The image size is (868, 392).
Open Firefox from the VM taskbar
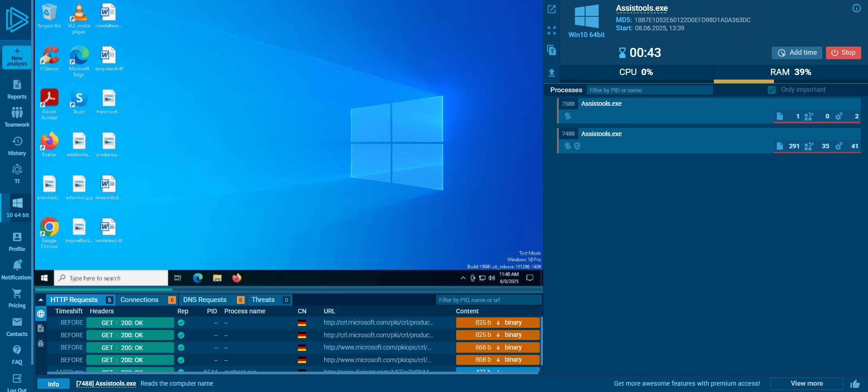237,278
